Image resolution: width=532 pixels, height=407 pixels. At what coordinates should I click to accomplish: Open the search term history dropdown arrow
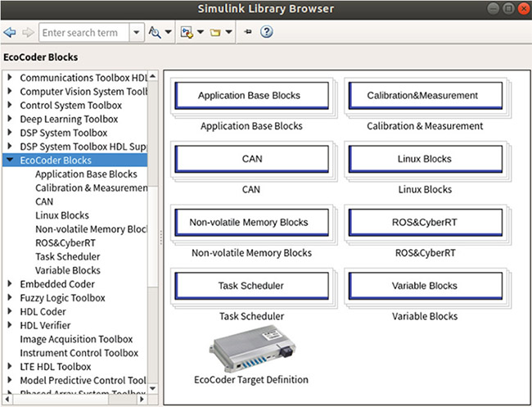[x=137, y=33]
